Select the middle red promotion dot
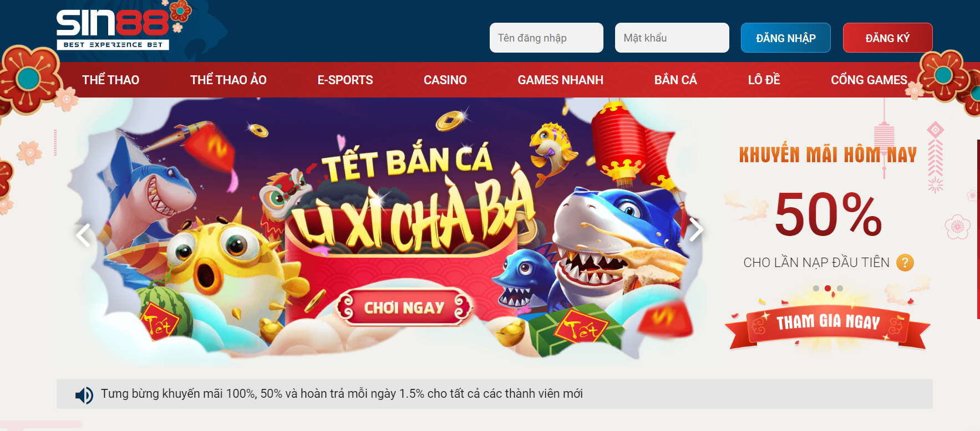 coord(827,288)
